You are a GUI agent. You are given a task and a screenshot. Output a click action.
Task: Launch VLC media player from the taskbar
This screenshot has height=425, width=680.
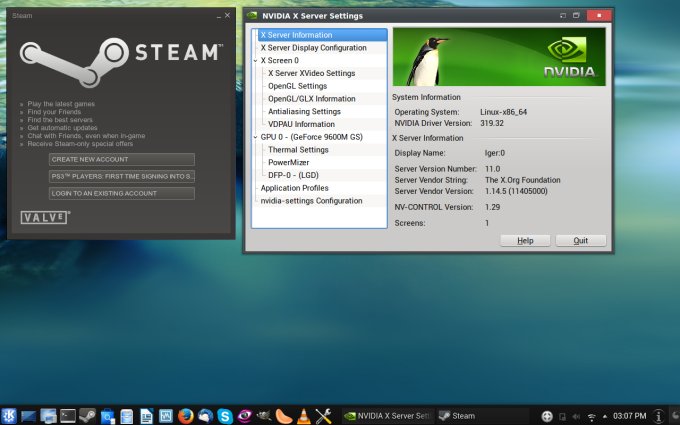click(x=304, y=416)
